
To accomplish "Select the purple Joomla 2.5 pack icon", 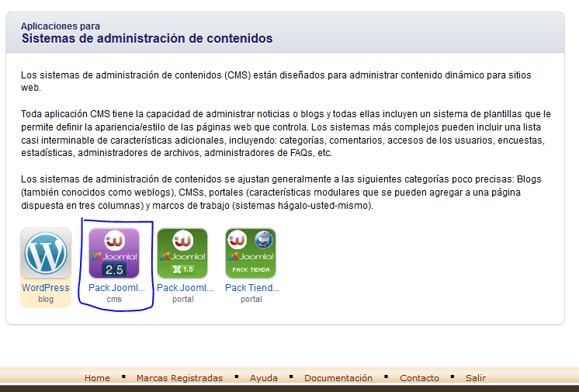I will click(114, 254).
